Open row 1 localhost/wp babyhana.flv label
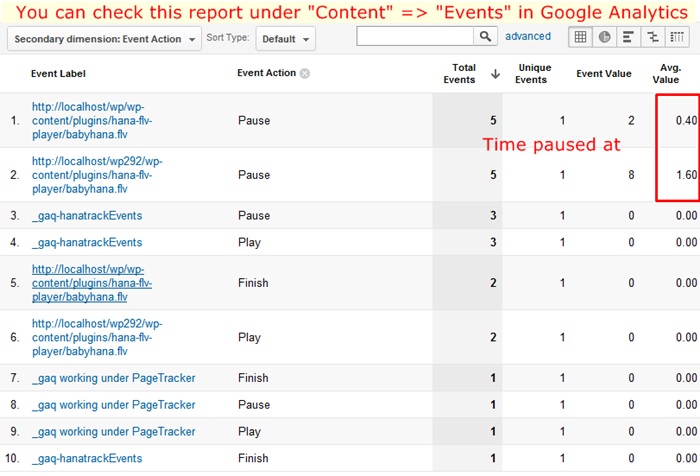This screenshot has width=700, height=476. [x=92, y=120]
